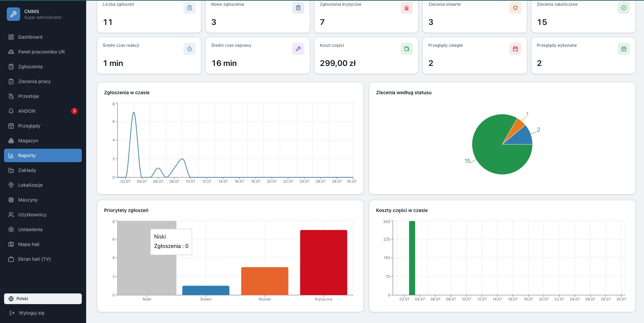Click the Wyloguj się button
The height and width of the screenshot is (323, 644).
[43, 313]
